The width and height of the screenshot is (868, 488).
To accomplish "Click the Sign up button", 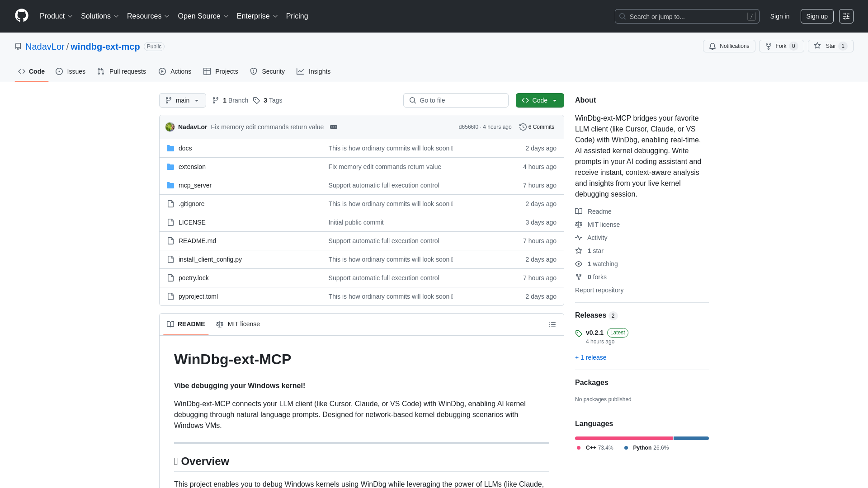I will click(x=817, y=16).
